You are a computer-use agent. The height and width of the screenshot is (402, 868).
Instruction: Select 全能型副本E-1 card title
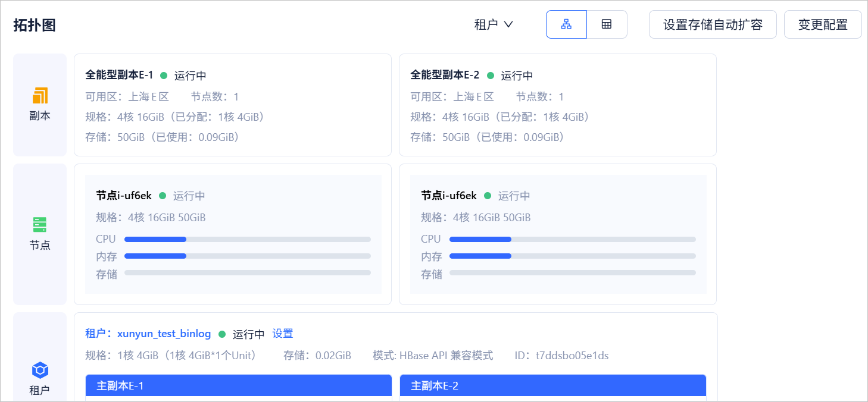[x=119, y=75]
